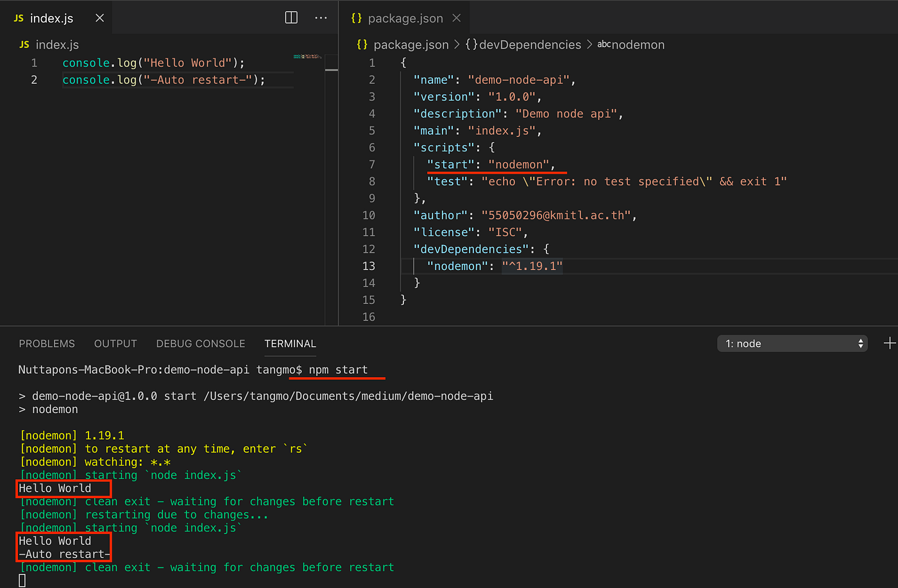Split the editor using the split icon

[291, 17]
